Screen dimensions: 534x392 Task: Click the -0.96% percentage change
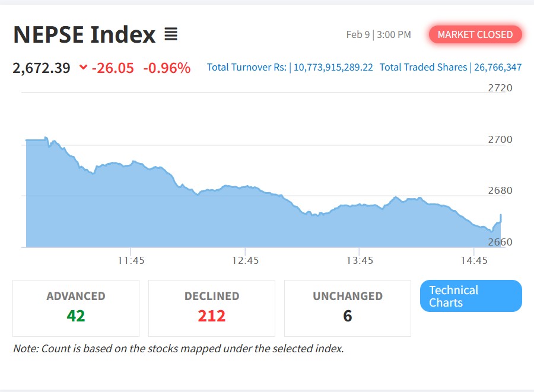[x=167, y=68]
